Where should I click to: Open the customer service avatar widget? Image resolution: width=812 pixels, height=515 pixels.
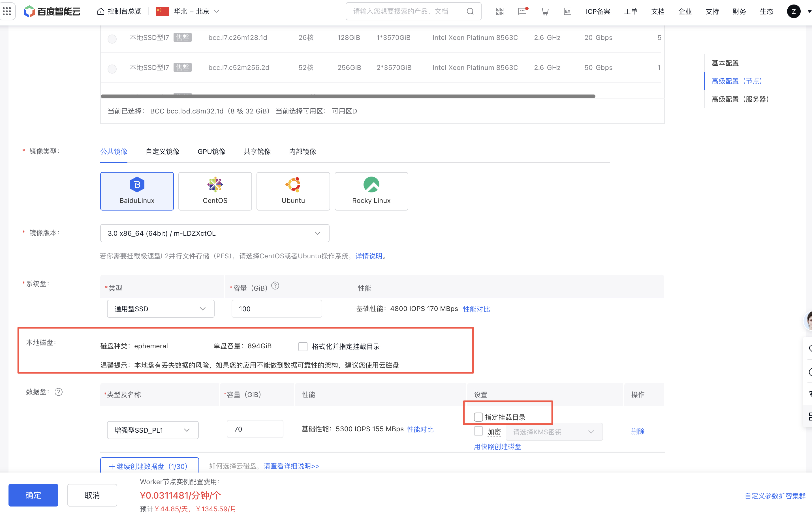(x=808, y=321)
